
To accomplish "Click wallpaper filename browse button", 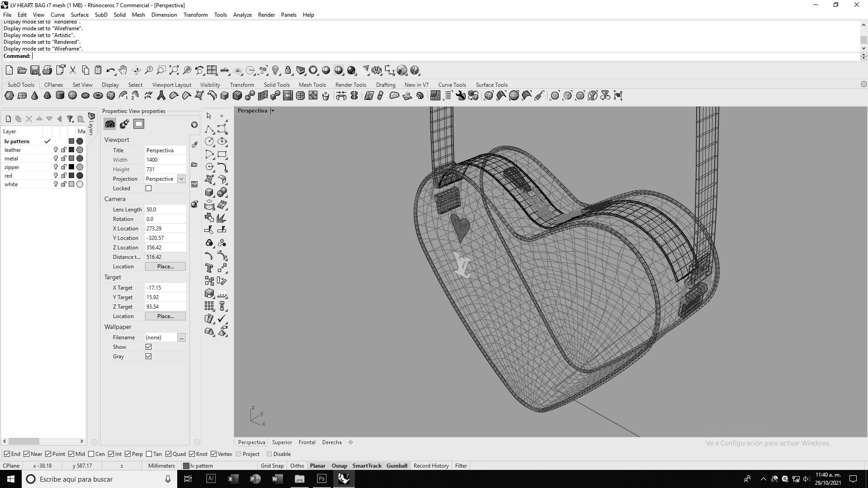I will coord(181,338).
